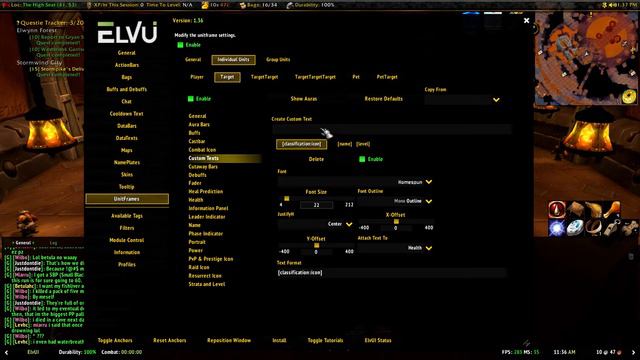Screen dimensions: 640x360
Task: Click the Delete custom text button
Action: click(316, 159)
